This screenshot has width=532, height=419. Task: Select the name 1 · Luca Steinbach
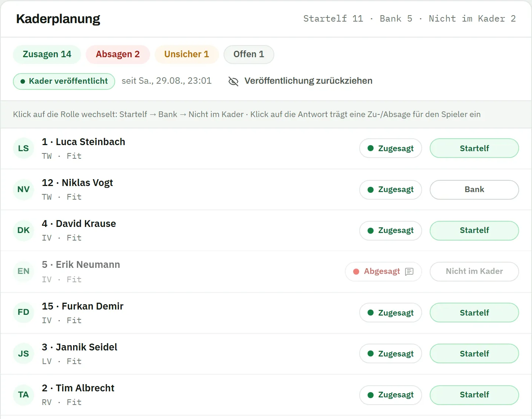(83, 142)
